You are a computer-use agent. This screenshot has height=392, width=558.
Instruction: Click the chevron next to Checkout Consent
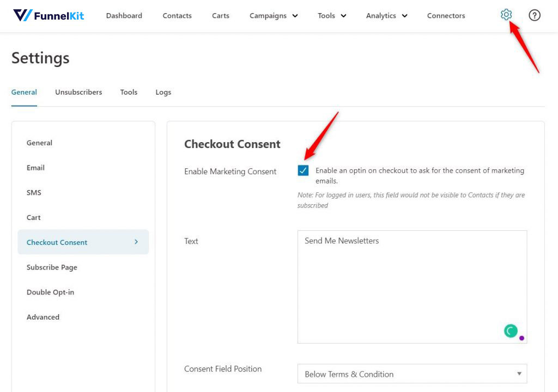pyautogui.click(x=136, y=242)
